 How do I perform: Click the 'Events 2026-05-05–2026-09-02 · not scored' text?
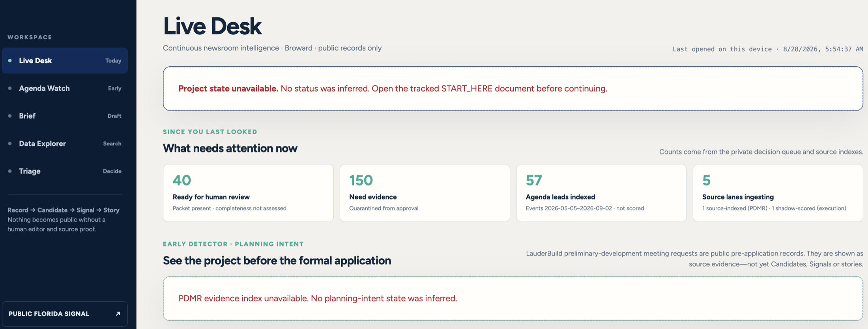tap(585, 208)
